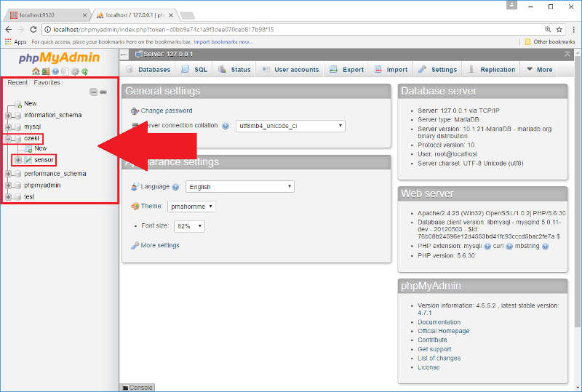Switch to the Recent tables tab
This screenshot has height=392, width=582.
click(17, 82)
